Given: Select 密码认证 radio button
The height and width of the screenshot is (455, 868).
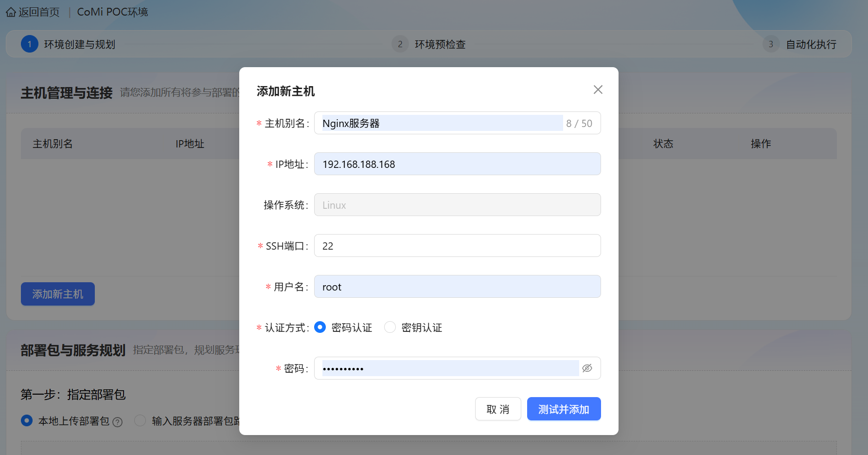Looking at the screenshot, I should [320, 328].
